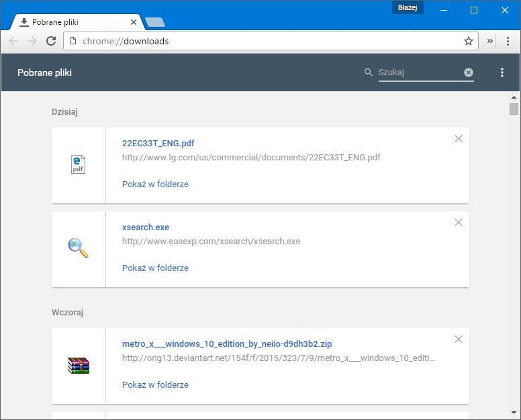Click the scrollbar up arrow

point(514,97)
